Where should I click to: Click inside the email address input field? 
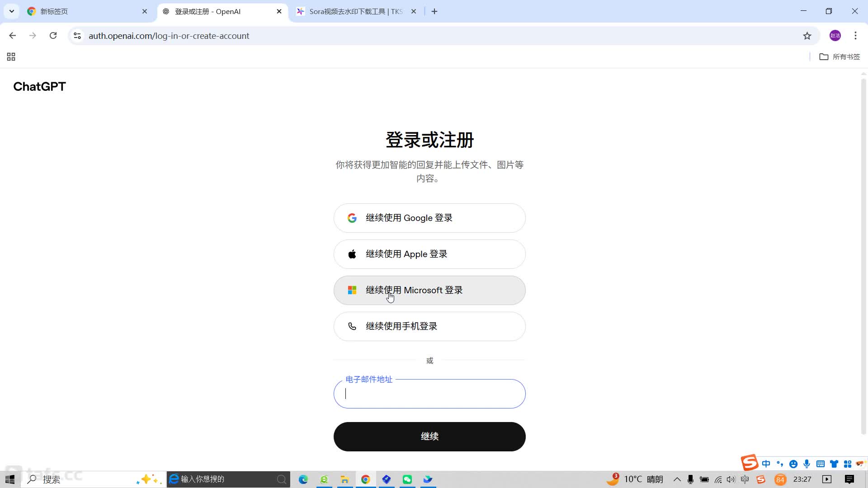429,394
